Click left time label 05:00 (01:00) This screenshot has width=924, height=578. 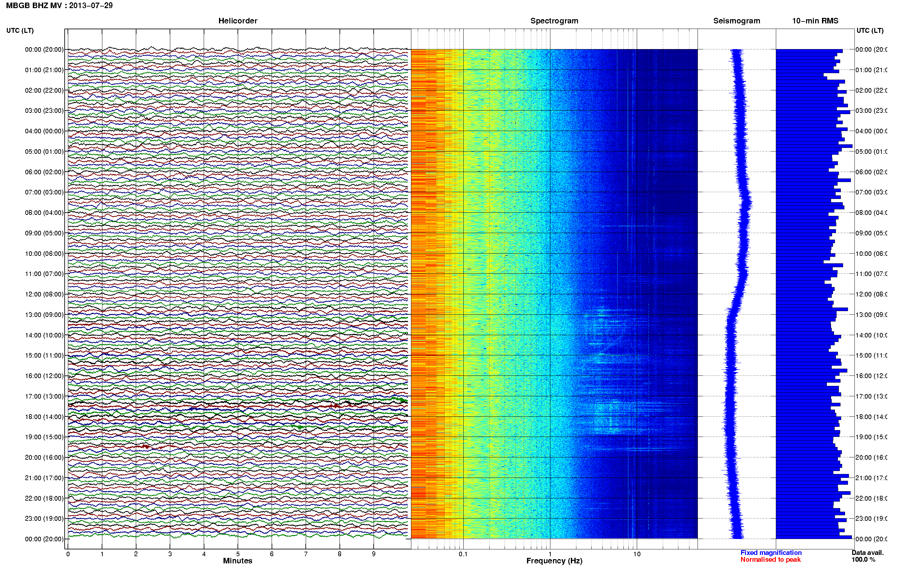[x=44, y=151]
